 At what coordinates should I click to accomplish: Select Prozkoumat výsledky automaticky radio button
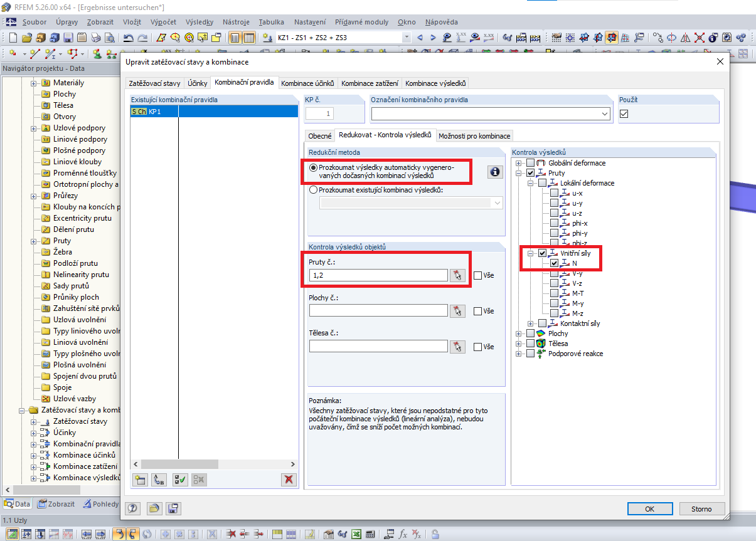tap(314, 168)
